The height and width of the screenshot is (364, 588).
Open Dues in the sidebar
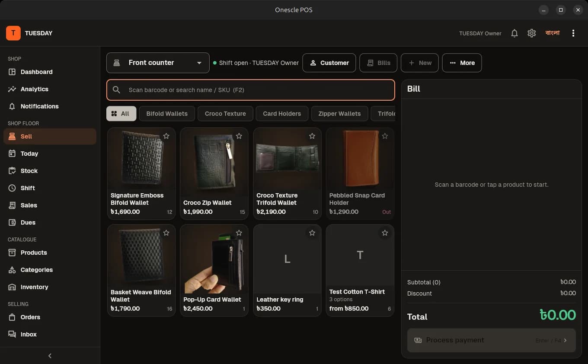point(50,223)
